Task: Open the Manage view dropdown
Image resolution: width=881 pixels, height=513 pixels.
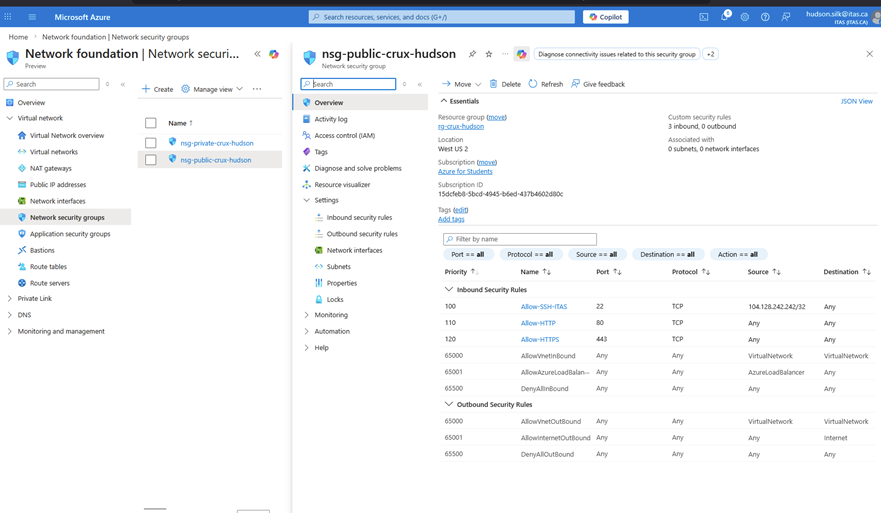Action: click(x=212, y=89)
